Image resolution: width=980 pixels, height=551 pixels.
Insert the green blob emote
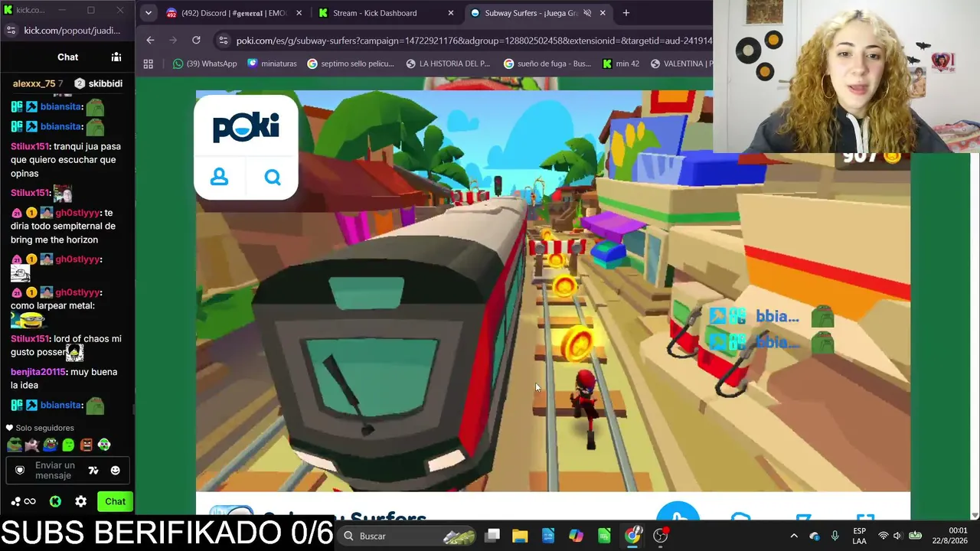[x=68, y=445]
